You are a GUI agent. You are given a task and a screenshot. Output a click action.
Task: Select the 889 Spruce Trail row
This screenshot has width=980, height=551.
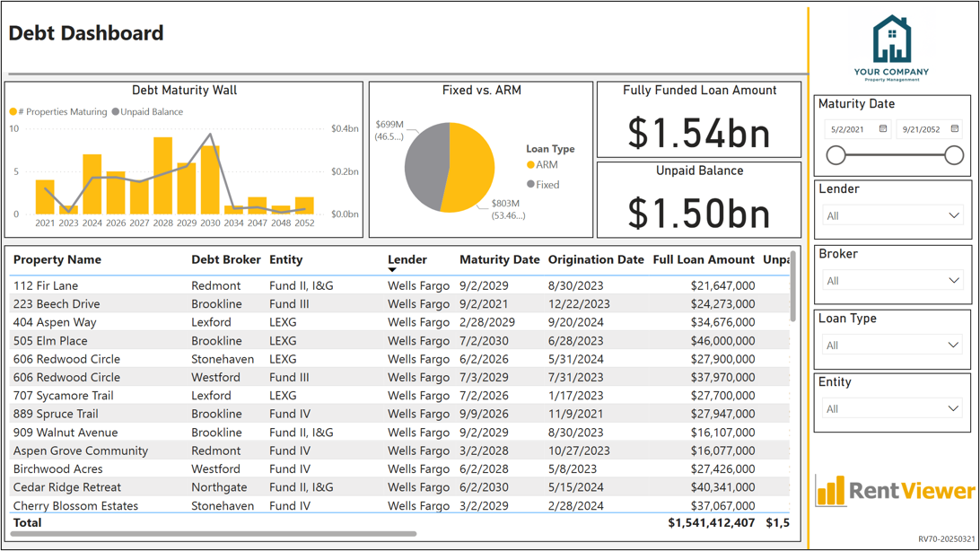click(400, 414)
